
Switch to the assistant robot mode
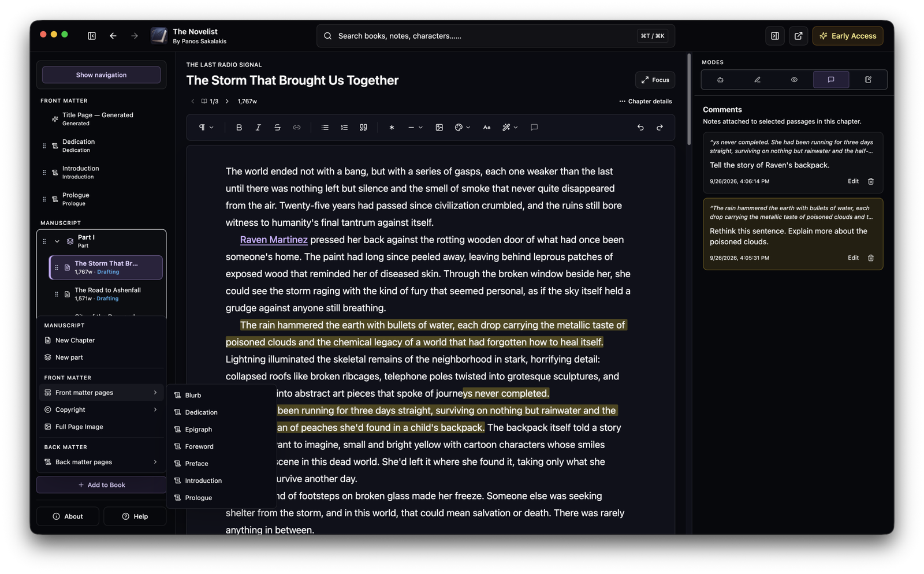coord(720,80)
